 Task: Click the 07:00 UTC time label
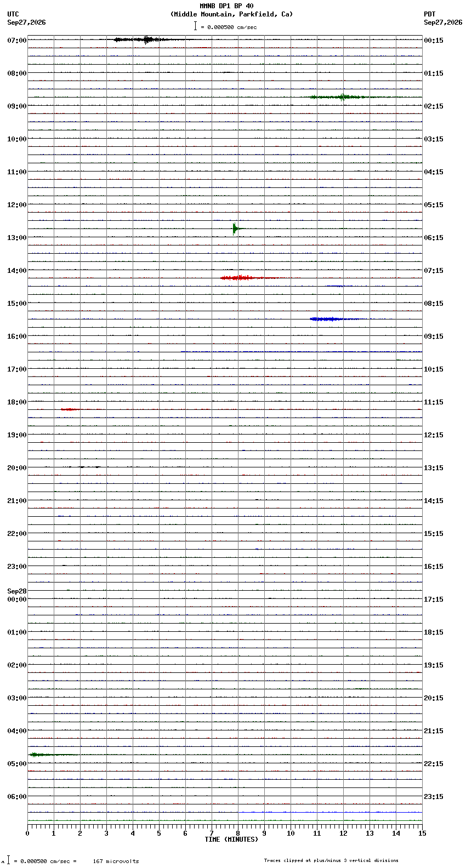tap(17, 41)
